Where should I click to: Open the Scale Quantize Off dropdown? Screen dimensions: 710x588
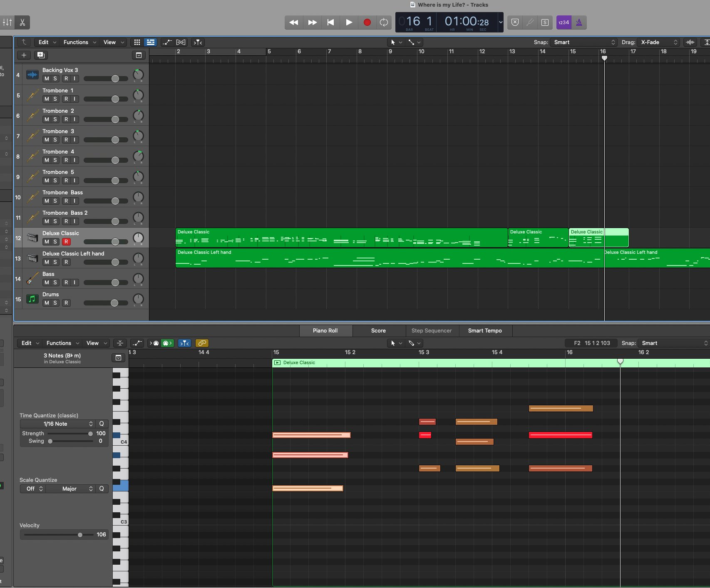click(33, 489)
